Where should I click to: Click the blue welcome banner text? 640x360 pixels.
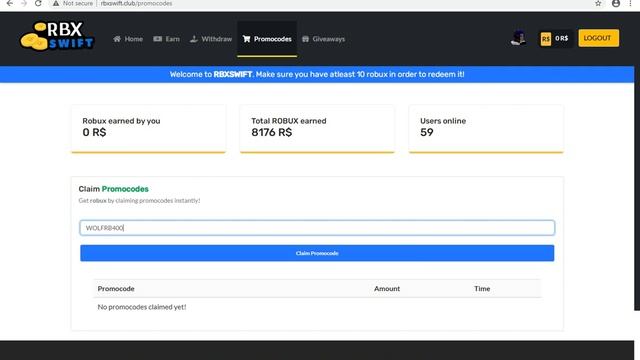(317, 74)
